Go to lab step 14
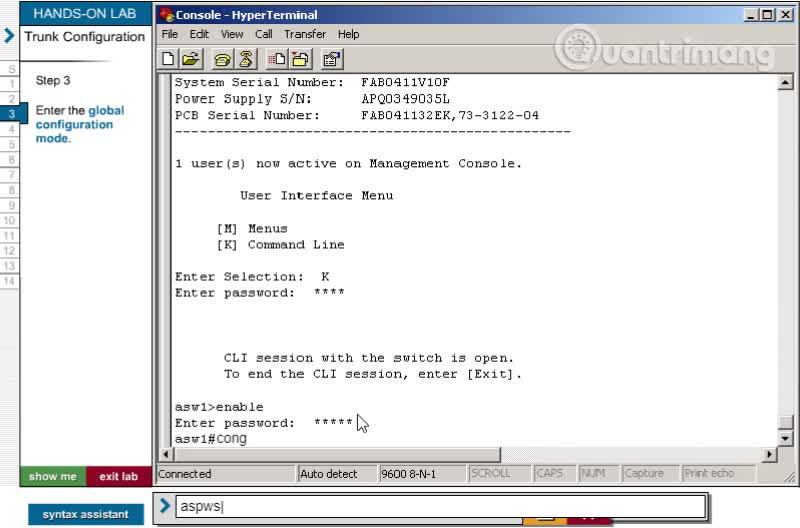 [x=10, y=281]
